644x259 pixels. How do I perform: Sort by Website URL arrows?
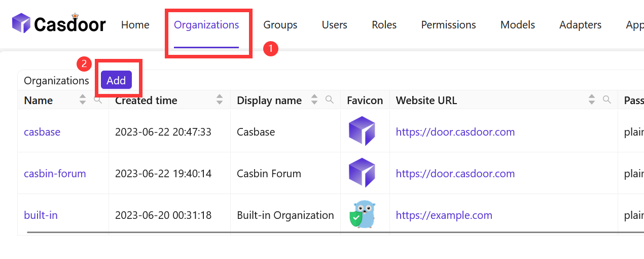pyautogui.click(x=591, y=100)
